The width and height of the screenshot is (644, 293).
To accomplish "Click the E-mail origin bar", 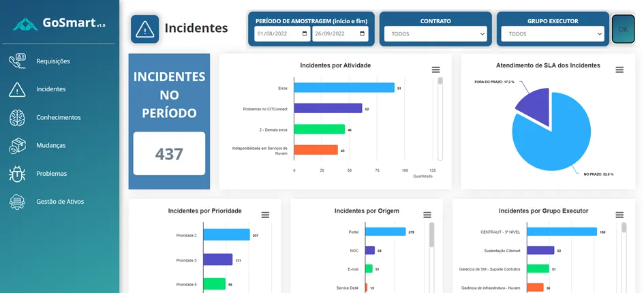I will click(x=369, y=268).
